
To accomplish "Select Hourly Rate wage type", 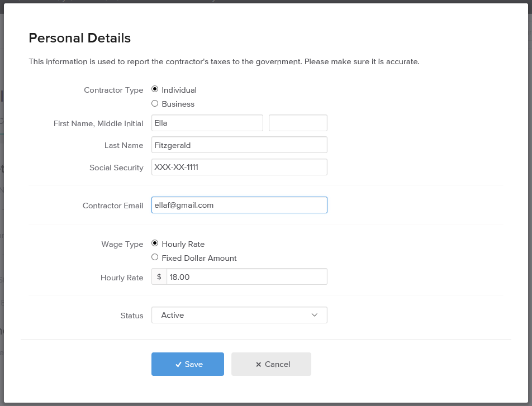I will [x=155, y=244].
